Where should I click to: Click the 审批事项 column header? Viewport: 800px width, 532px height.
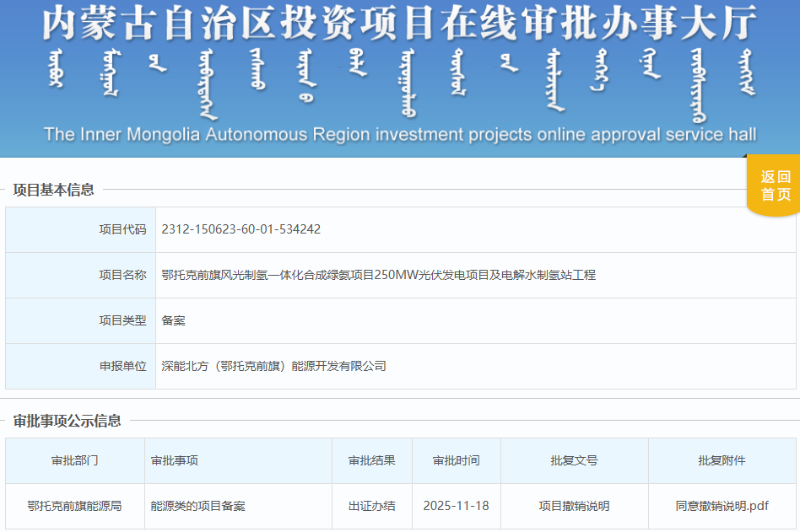(170, 460)
